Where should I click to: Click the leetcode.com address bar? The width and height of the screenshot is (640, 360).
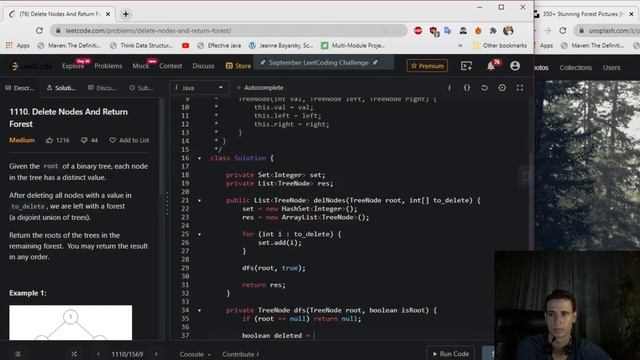coord(229,31)
